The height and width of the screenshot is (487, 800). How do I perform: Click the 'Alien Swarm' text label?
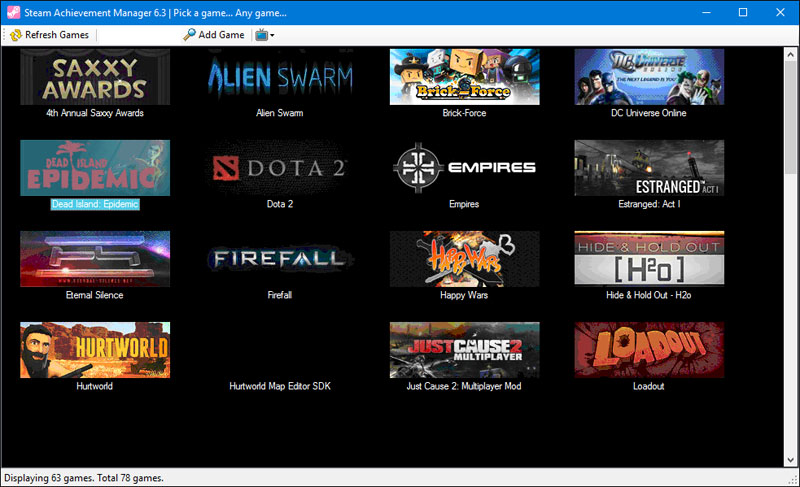click(x=280, y=113)
